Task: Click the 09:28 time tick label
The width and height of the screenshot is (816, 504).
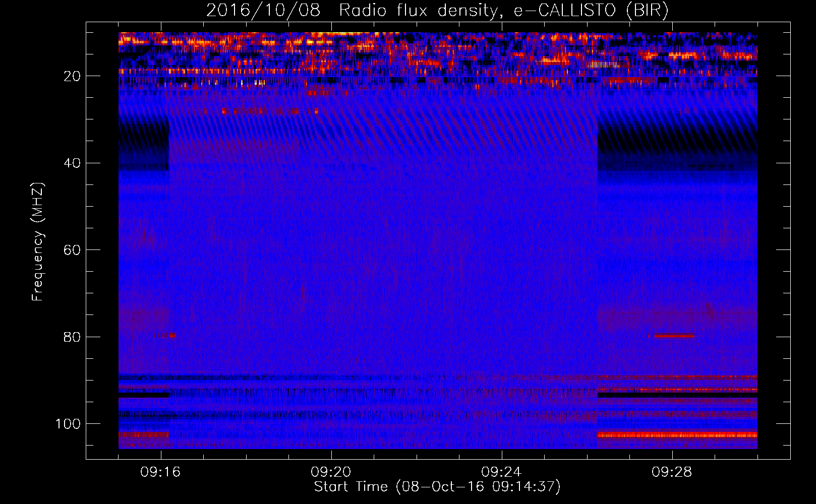Action: click(x=672, y=472)
